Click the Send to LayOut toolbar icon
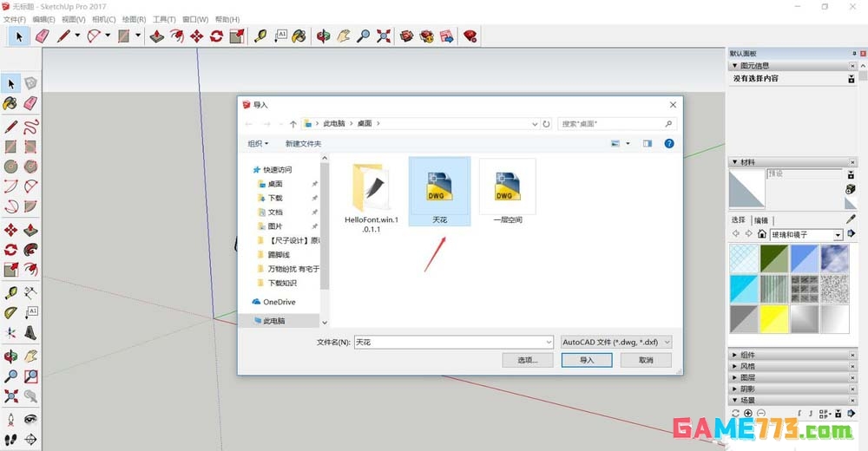868x451 pixels. coord(447,36)
